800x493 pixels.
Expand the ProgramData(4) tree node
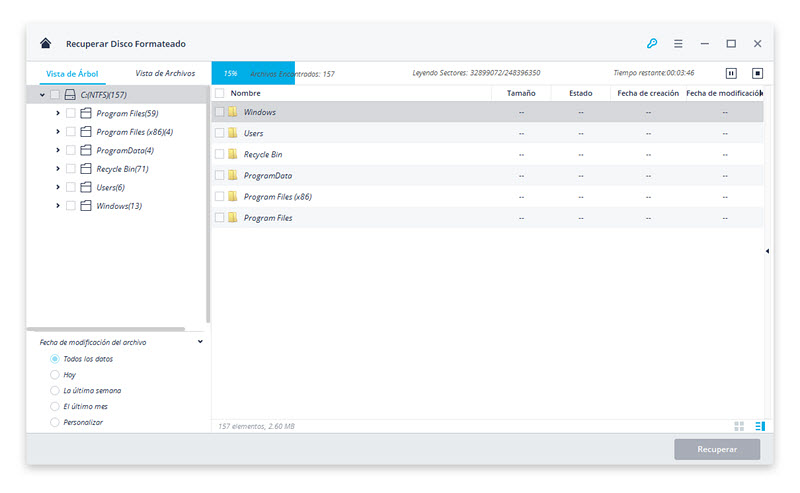click(x=58, y=150)
